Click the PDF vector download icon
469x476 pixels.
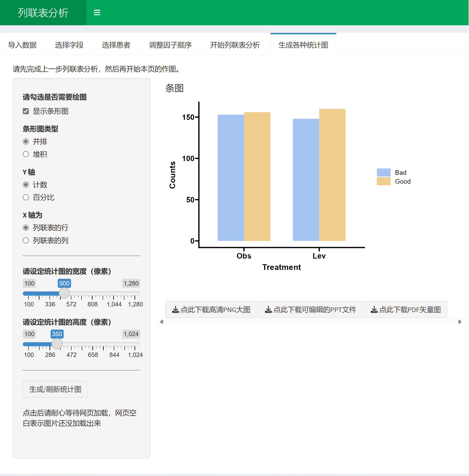(374, 310)
